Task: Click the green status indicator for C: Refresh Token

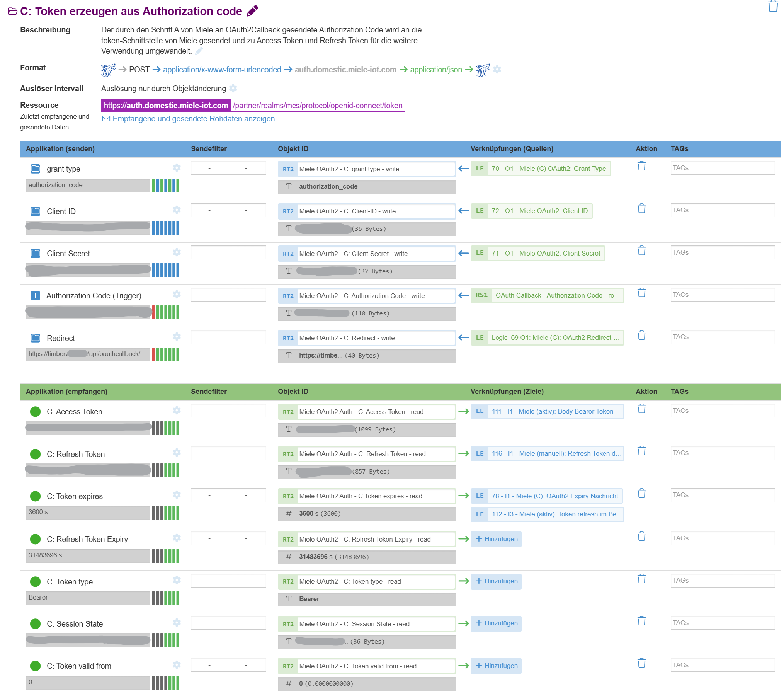Action: coord(35,454)
